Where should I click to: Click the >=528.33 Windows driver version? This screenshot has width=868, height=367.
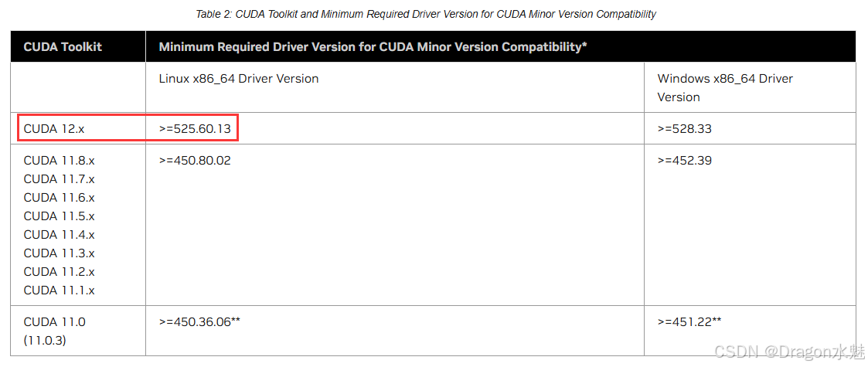(684, 129)
